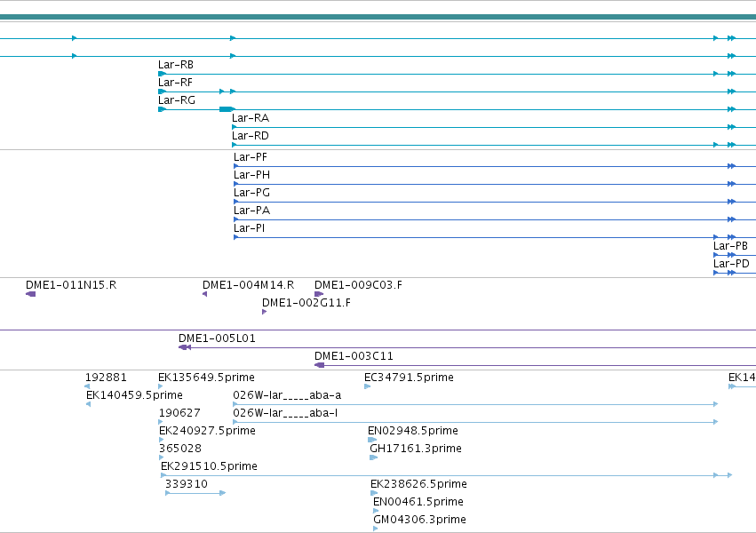This screenshot has height=533, width=756.
Task: Click the DME1-009C03.F purple glyph
Action: coord(319,294)
